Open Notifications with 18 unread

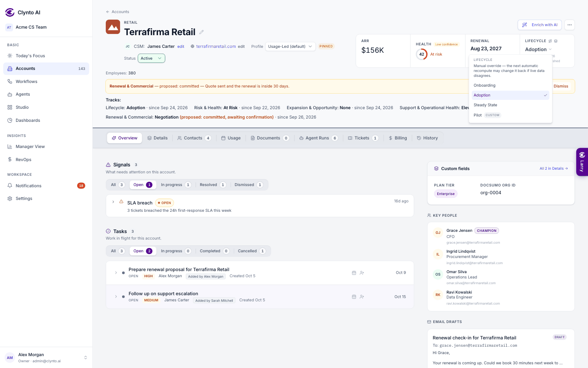(x=46, y=186)
